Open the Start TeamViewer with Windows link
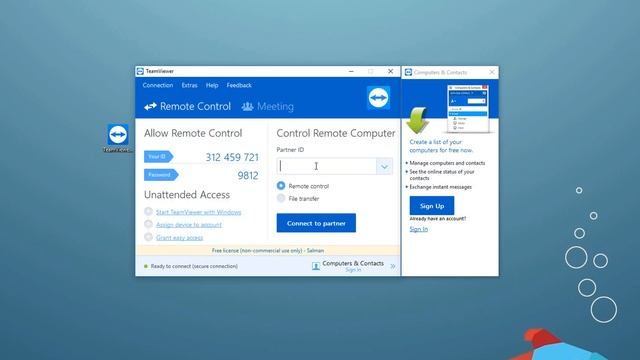Viewport: 640px width, 360px height. click(198, 212)
